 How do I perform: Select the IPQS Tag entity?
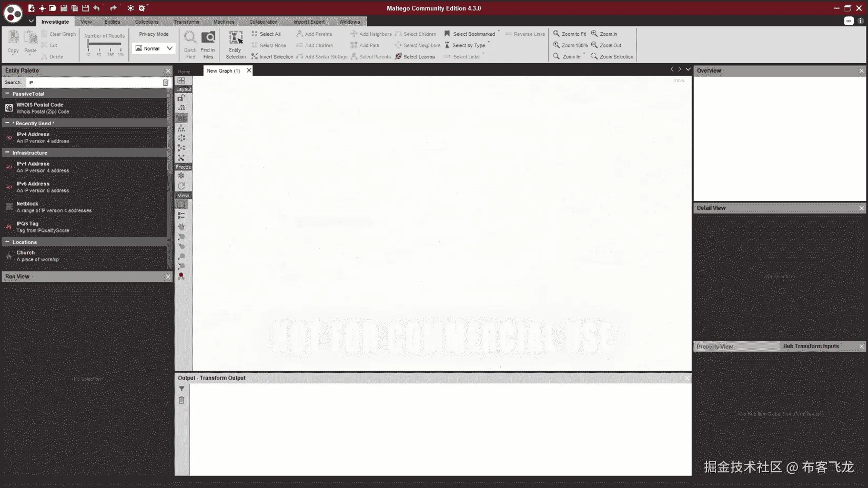[x=85, y=227]
